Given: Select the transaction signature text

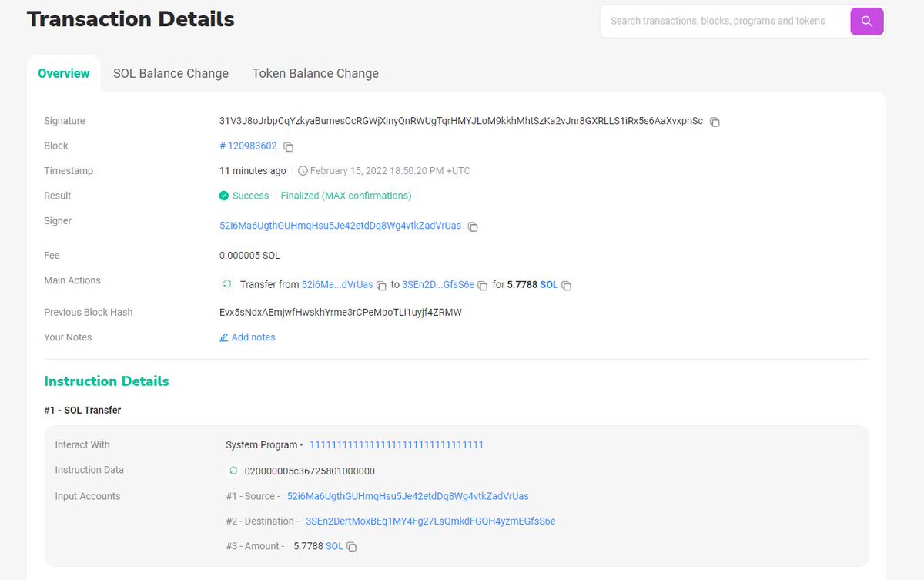Looking at the screenshot, I should click(x=461, y=121).
